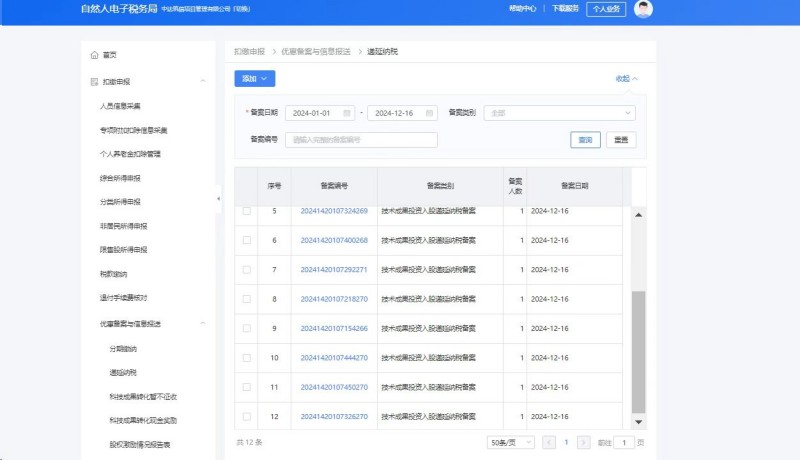
Task: Tick the checkbox for row 12
Action: click(247, 416)
